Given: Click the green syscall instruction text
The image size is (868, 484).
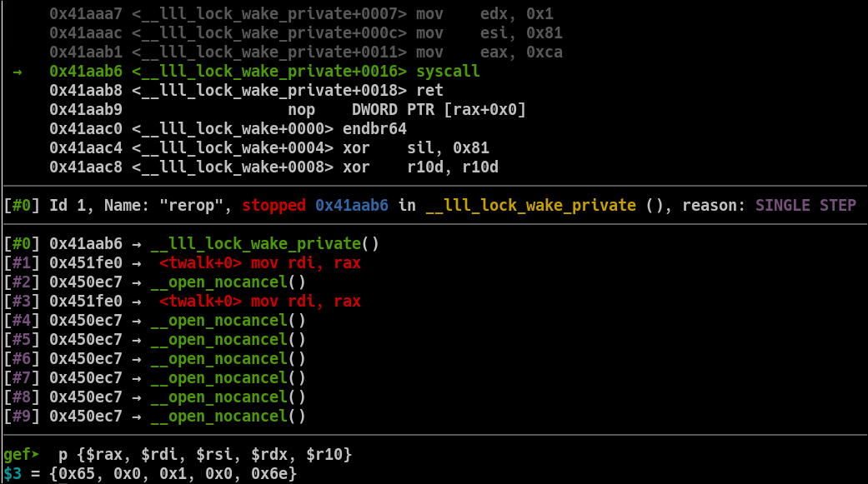Looking at the screenshot, I should click(x=448, y=72).
